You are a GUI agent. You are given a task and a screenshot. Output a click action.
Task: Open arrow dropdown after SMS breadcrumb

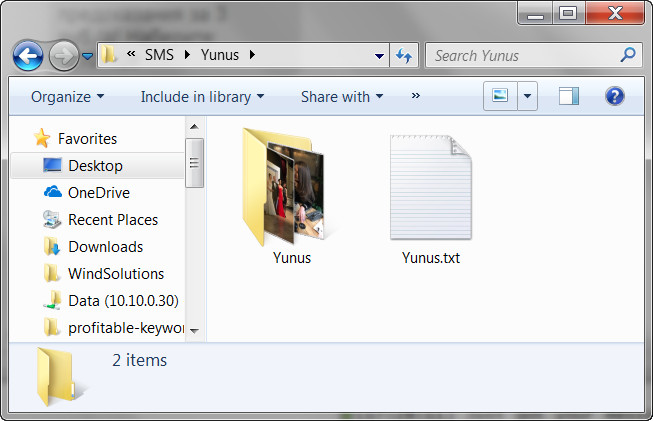[x=187, y=55]
